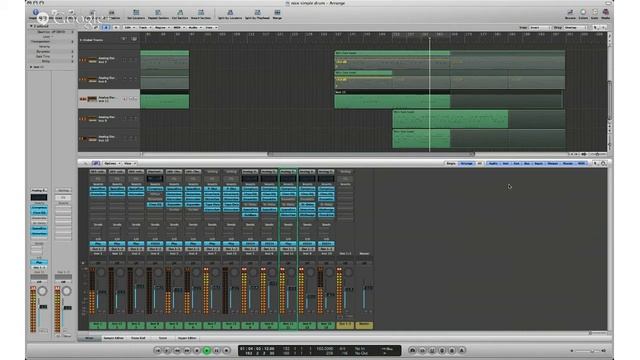Toggle the Inst channel filter in the mixer
Image resolution: width=640 pixels, height=360 pixels.
505,163
